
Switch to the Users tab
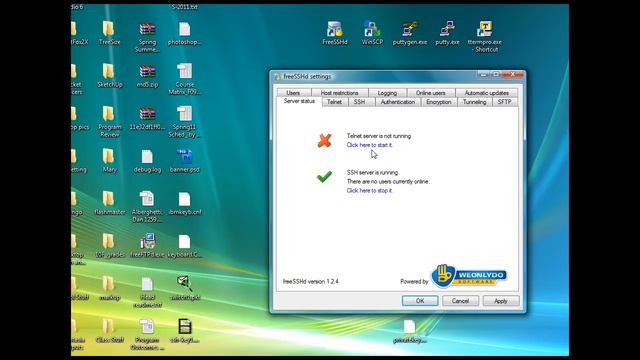pos(293,93)
